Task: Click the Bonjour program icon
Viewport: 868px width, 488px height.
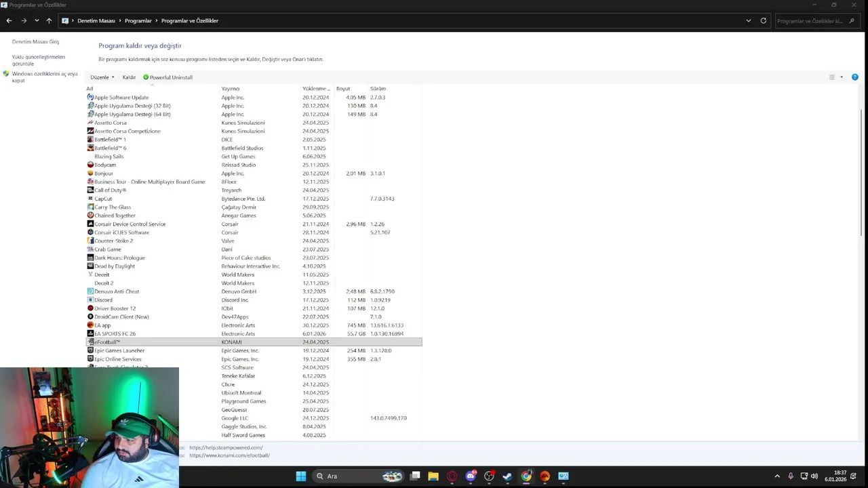Action: pyautogui.click(x=90, y=174)
